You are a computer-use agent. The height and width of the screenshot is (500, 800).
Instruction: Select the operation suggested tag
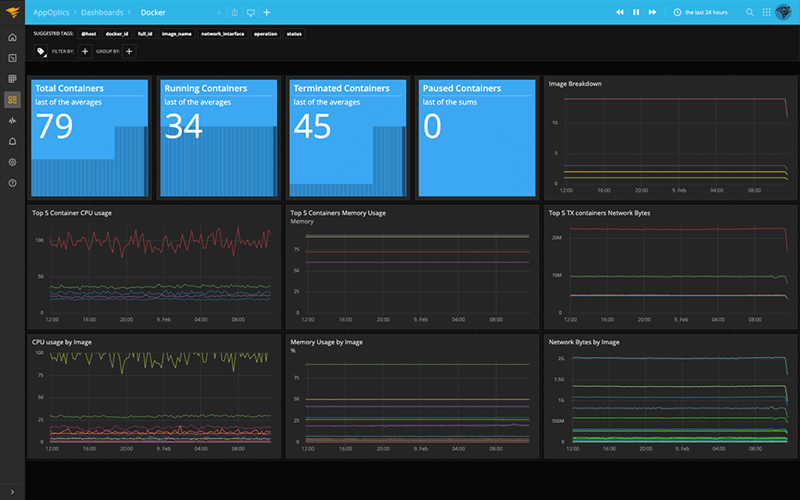pos(265,34)
